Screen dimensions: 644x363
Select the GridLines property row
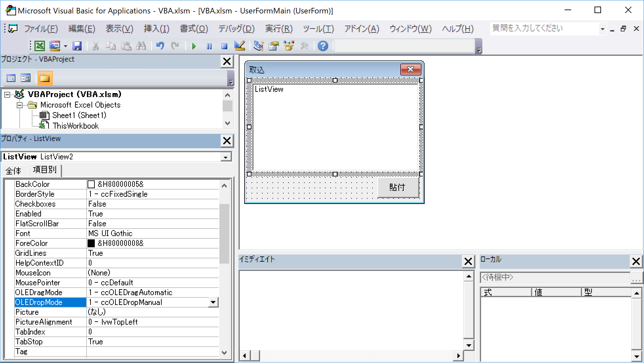tap(116, 253)
